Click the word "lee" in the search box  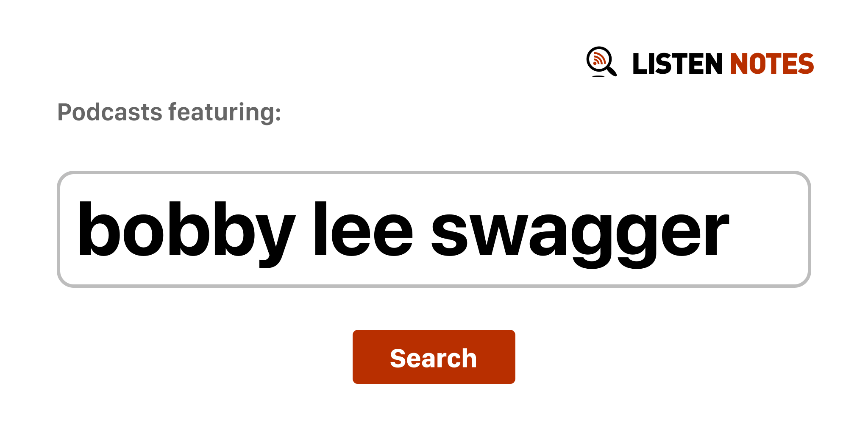[363, 229]
